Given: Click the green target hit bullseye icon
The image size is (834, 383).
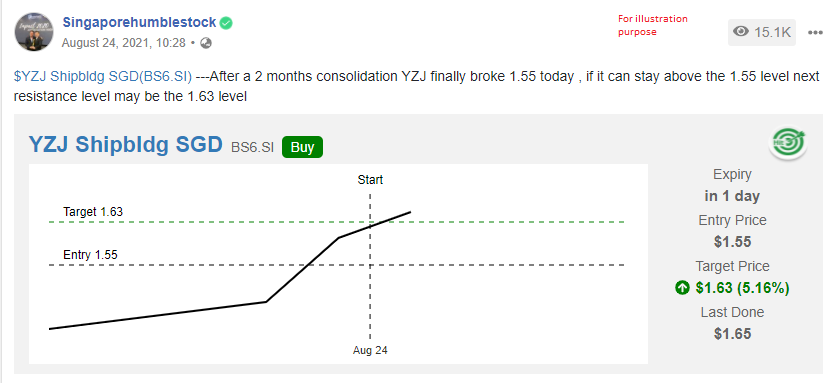Looking at the screenshot, I should 788,144.
